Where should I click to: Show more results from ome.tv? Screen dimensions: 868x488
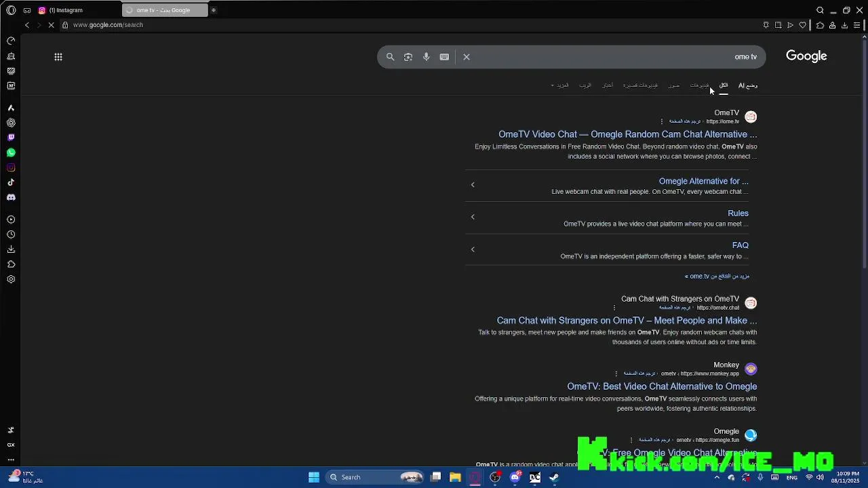717,276
